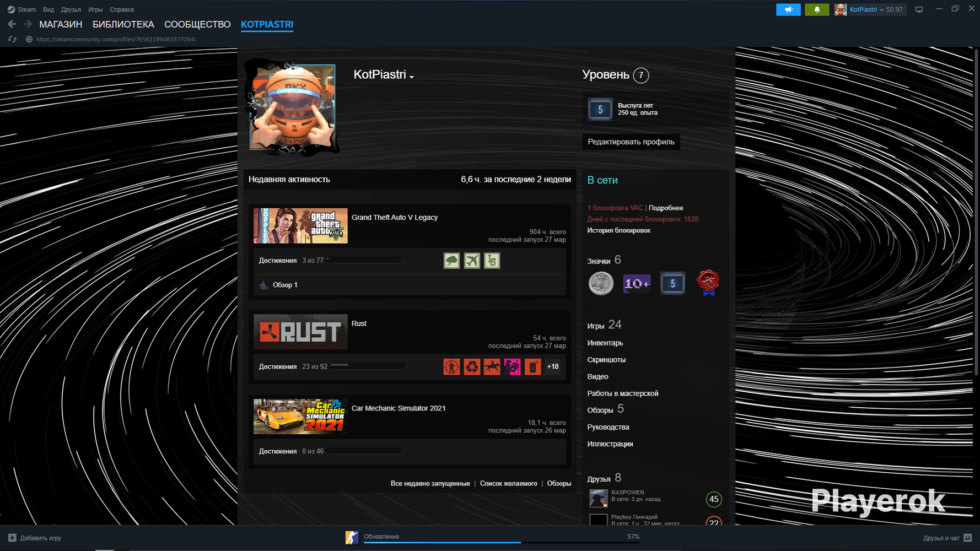Screen dimensions: 980x551
Task: Switch to the СООБЩЕСТВО tab
Action: (x=197, y=24)
